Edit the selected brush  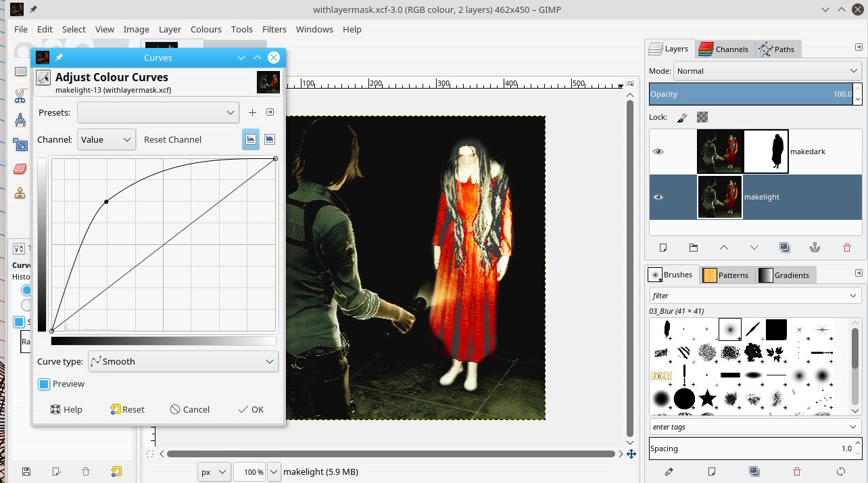pos(669,471)
